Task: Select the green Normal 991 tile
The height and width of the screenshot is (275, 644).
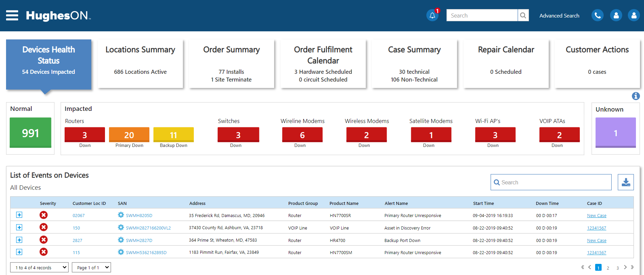Action: click(30, 133)
